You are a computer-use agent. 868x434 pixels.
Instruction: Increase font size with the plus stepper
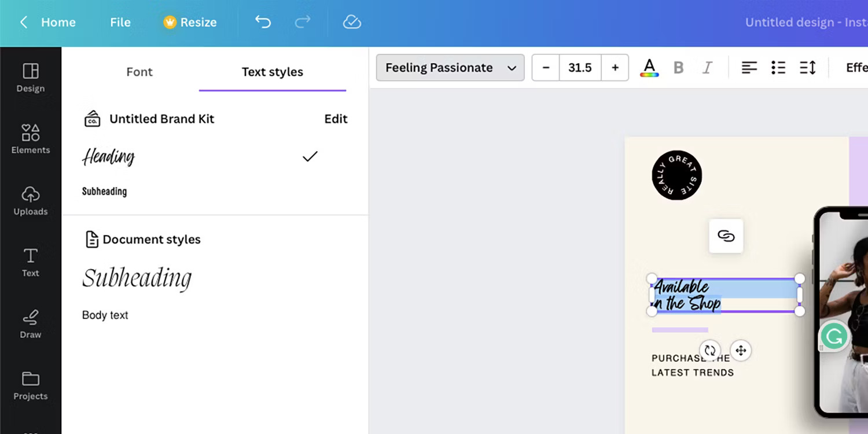(615, 67)
